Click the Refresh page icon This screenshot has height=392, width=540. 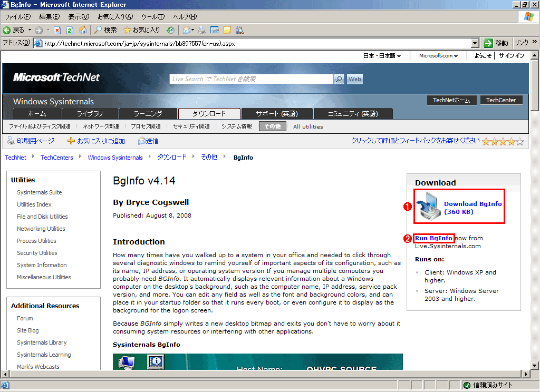[70, 30]
